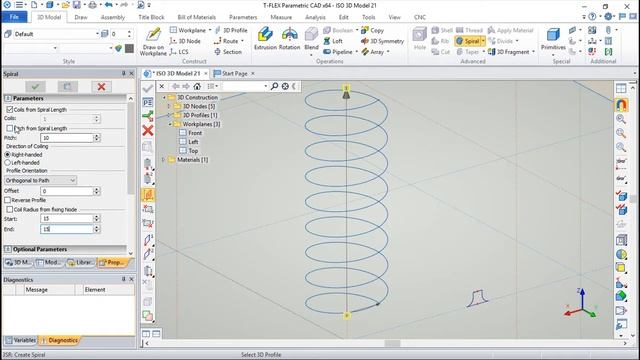The height and width of the screenshot is (360, 640).
Task: Click the Copy operation
Action: coord(372,30)
